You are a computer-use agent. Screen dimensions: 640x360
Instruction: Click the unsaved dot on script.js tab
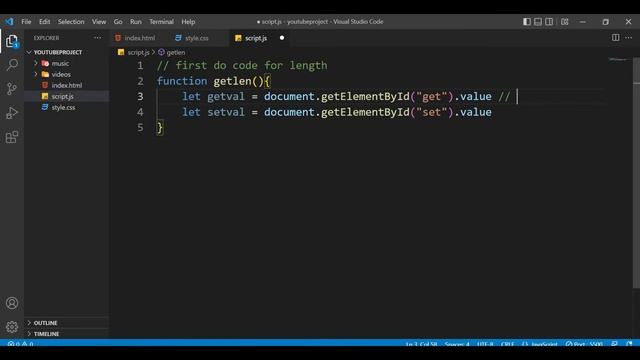coord(282,38)
